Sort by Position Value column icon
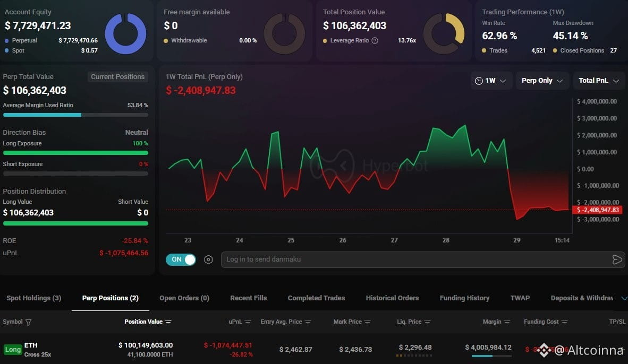This screenshot has width=628, height=364. tap(168, 322)
